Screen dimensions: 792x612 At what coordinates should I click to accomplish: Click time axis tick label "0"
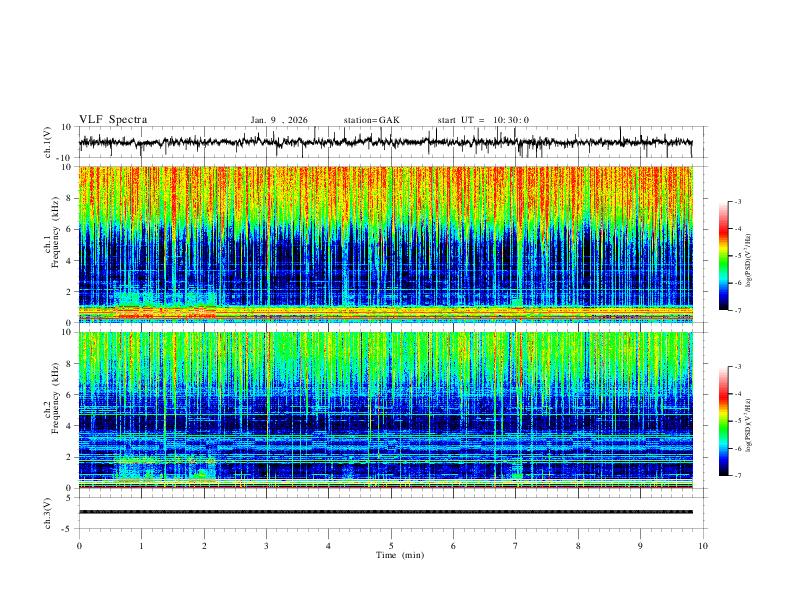(79, 546)
